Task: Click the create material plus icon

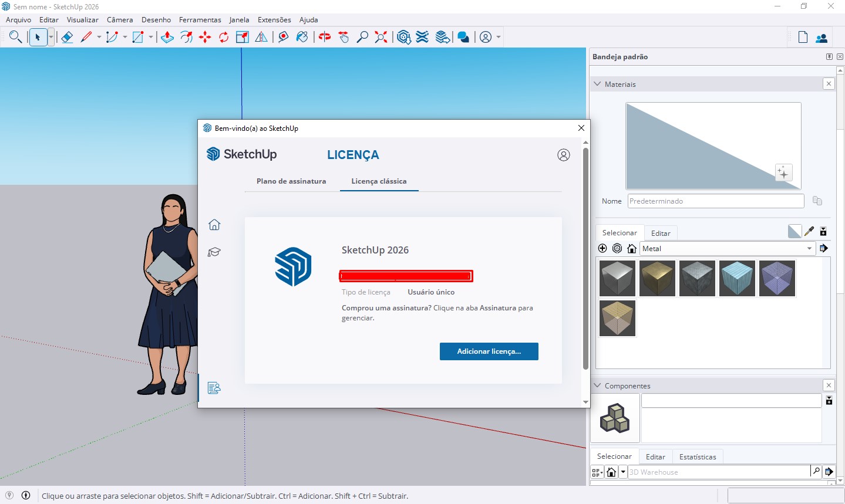Action: click(602, 248)
